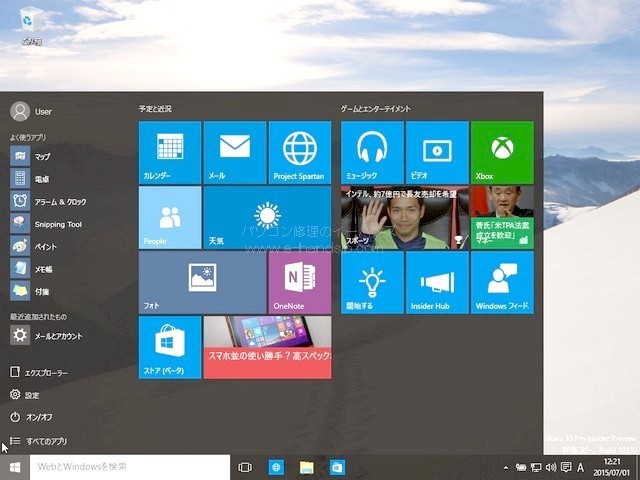640x480 pixels.
Task: Click the IME 'A' input indicator
Action: (x=580, y=467)
